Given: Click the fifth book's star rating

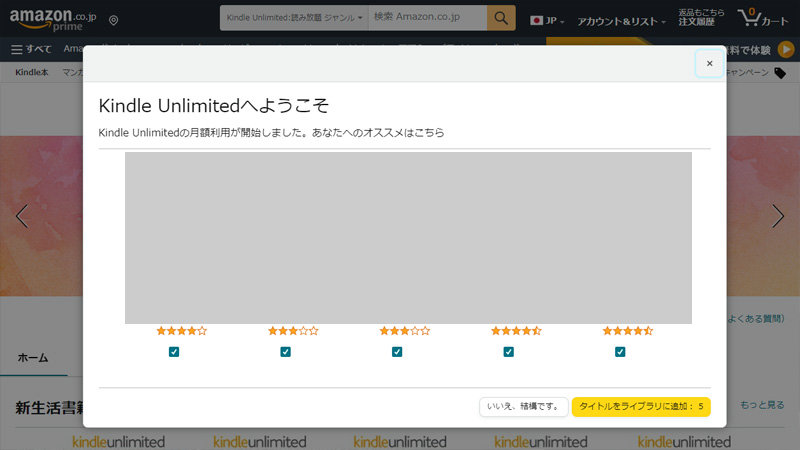Looking at the screenshot, I should [x=628, y=331].
